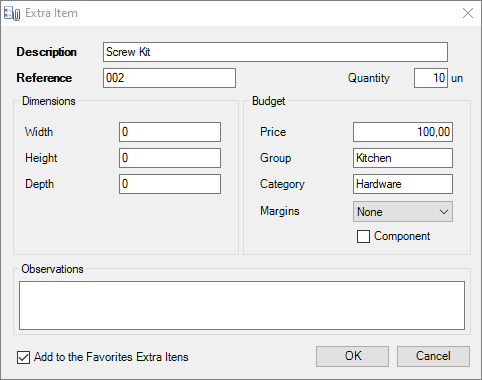The width and height of the screenshot is (482, 380).
Task: Click the Margins dropdown arrow chevron
Action: (x=444, y=212)
